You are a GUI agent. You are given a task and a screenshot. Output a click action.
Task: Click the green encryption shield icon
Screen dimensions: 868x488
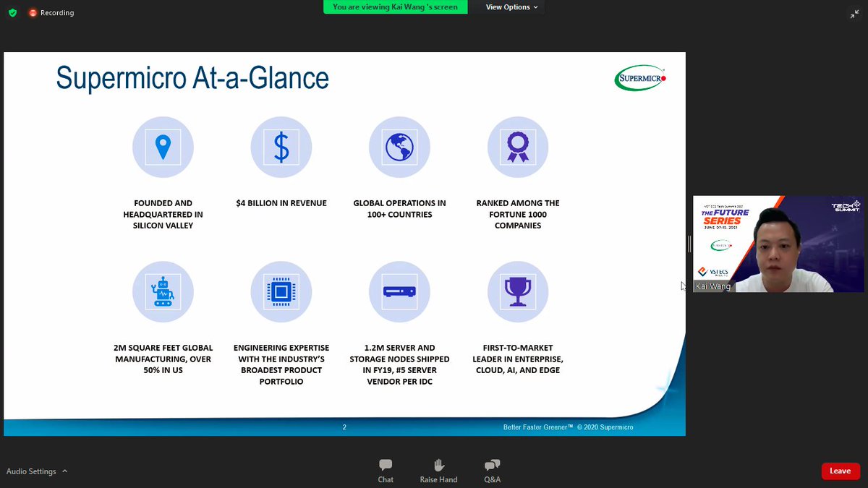12,13
